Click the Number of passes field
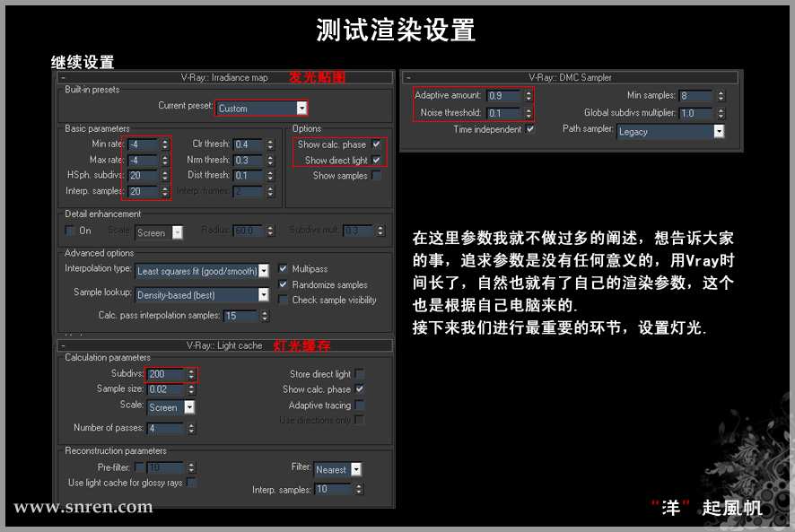 pos(166,429)
